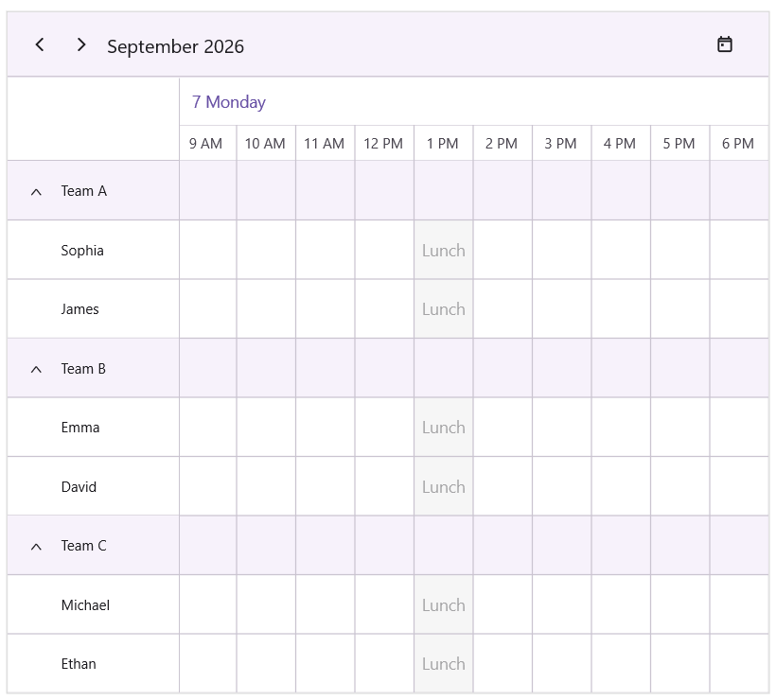Select Team C's 4 PM header cell
The width and height of the screenshot is (776, 700).
pos(621,546)
